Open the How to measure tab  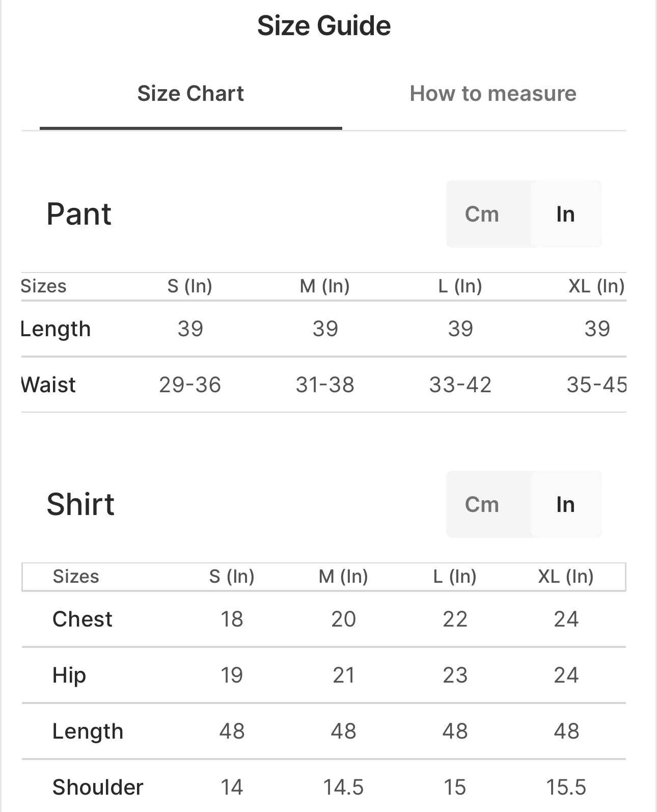492,94
